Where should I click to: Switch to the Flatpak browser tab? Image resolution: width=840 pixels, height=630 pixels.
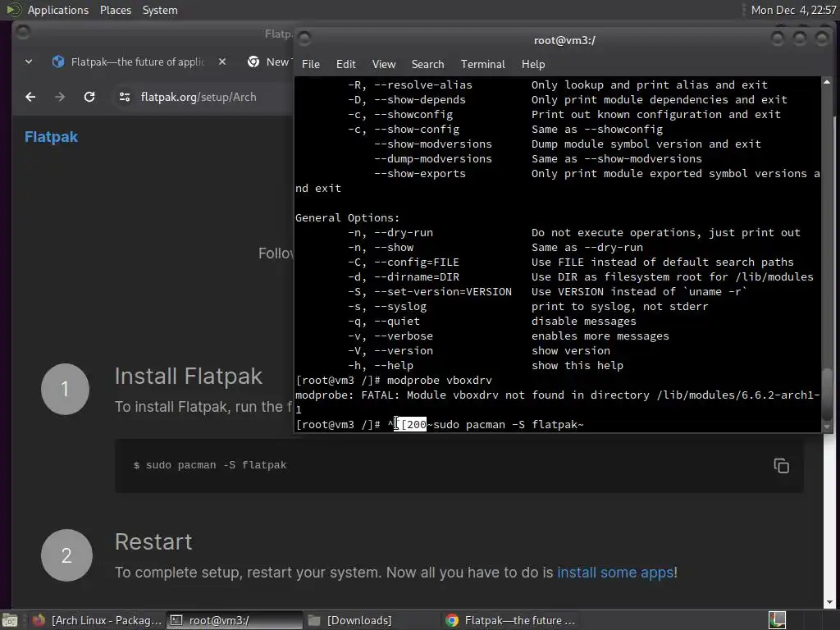click(x=138, y=62)
